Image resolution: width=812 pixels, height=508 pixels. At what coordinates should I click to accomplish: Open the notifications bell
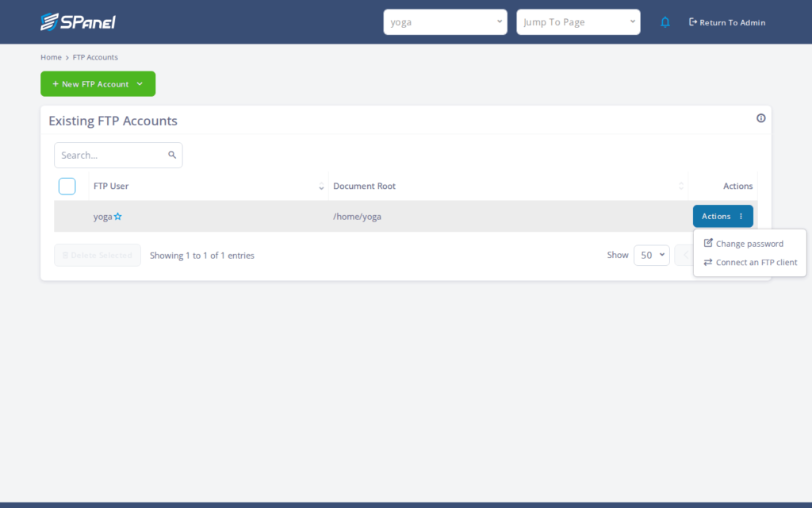click(665, 22)
